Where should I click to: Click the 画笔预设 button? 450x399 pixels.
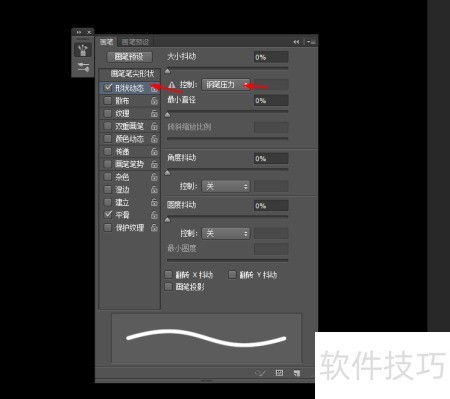pos(129,57)
